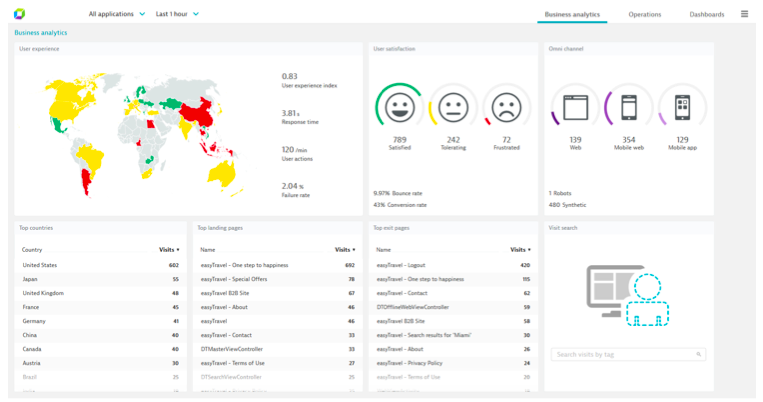The height and width of the screenshot is (402, 763).
Task: Select the Mobile web phone icon
Action: (x=629, y=108)
